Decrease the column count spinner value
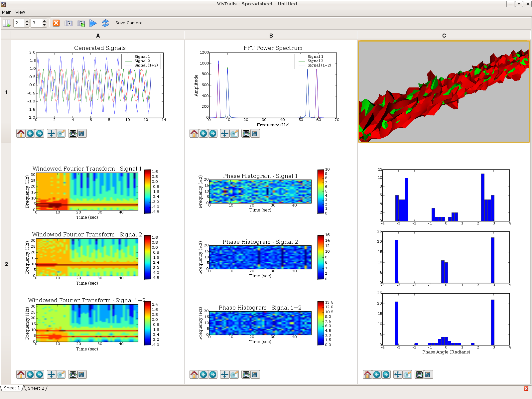 (44, 25)
